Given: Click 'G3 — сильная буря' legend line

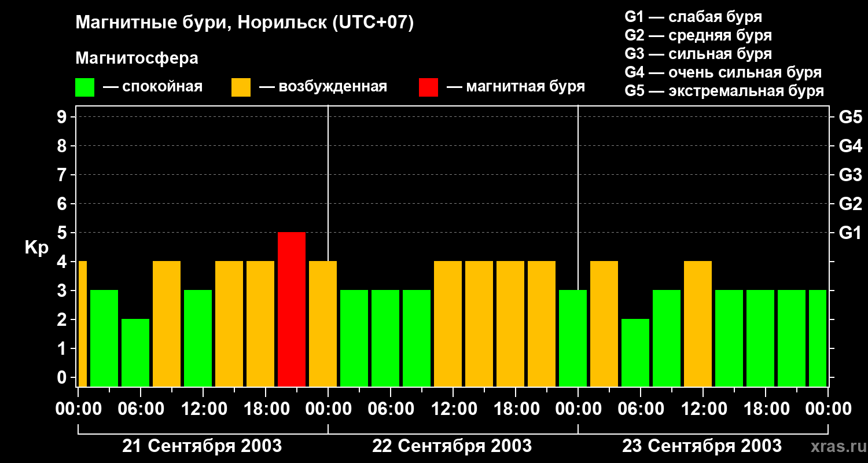Looking at the screenshot, I should coord(698,54).
